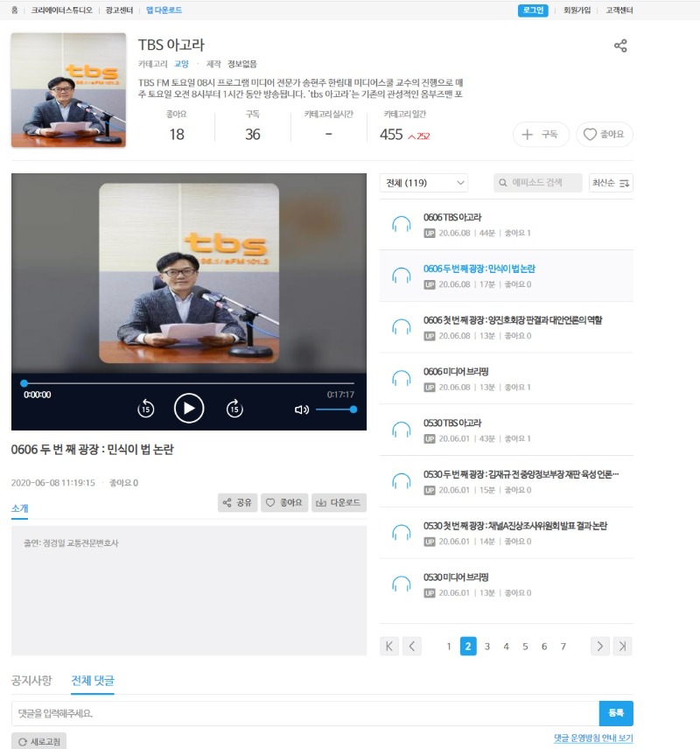Skip forward 15 seconds in the player

click(x=234, y=409)
